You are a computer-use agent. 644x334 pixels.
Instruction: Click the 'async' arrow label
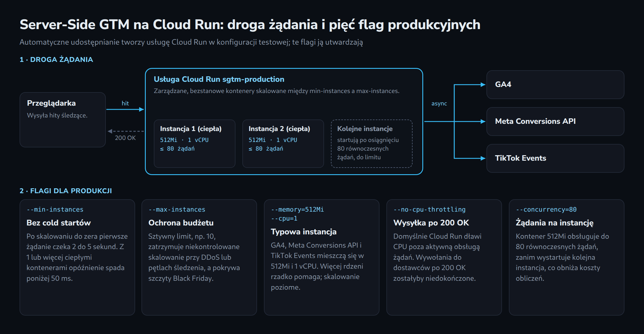click(439, 104)
